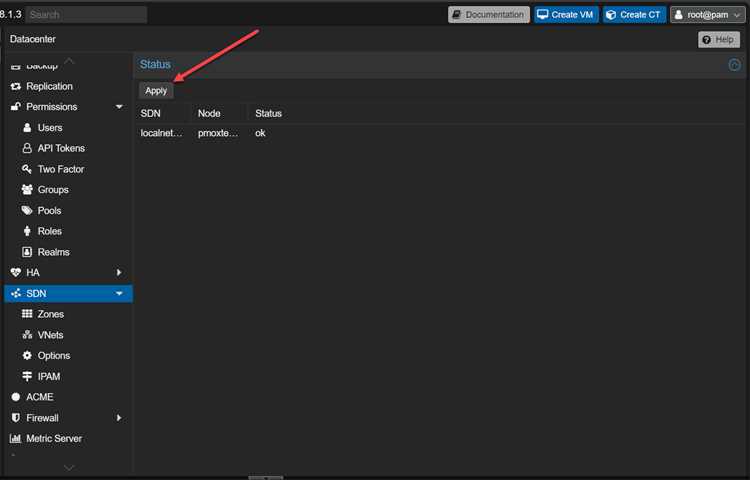
Task: Open Metric Server via its chart icon
Action: [16, 438]
